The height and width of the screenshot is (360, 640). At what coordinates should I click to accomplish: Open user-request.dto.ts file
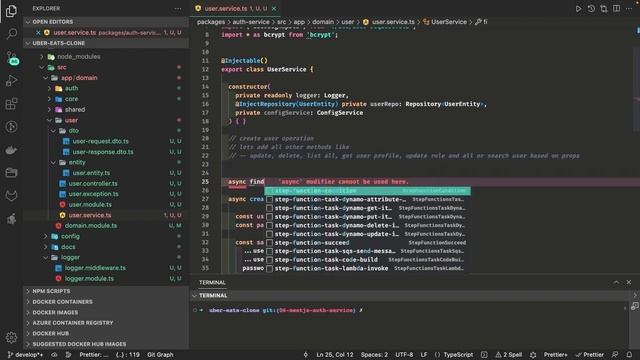point(100,141)
